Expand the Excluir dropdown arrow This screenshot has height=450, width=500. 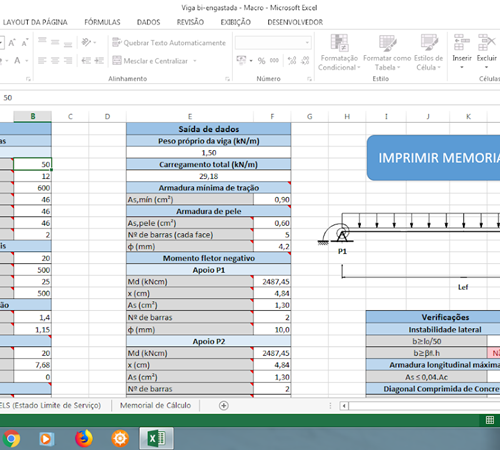tap(486, 68)
